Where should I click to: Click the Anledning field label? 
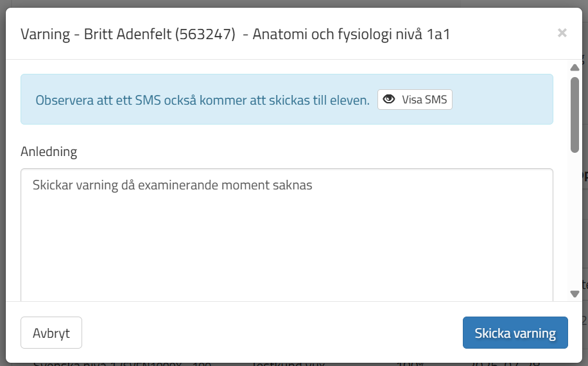[49, 152]
